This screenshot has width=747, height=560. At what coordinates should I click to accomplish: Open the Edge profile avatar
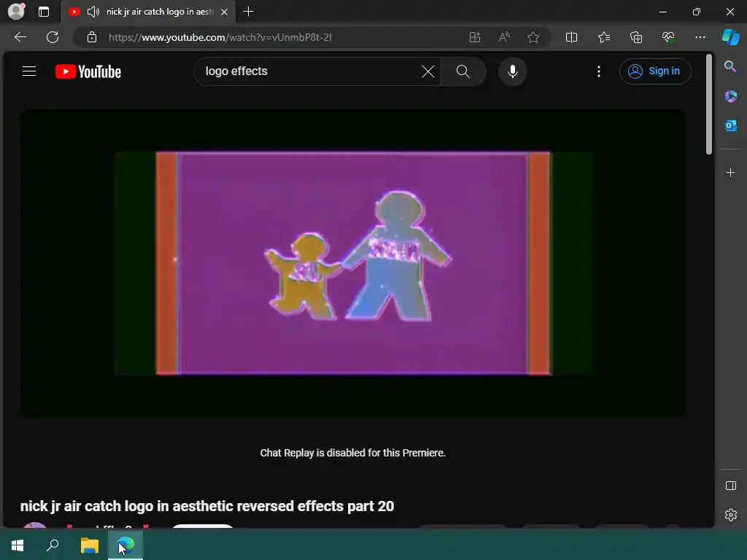pos(16,12)
